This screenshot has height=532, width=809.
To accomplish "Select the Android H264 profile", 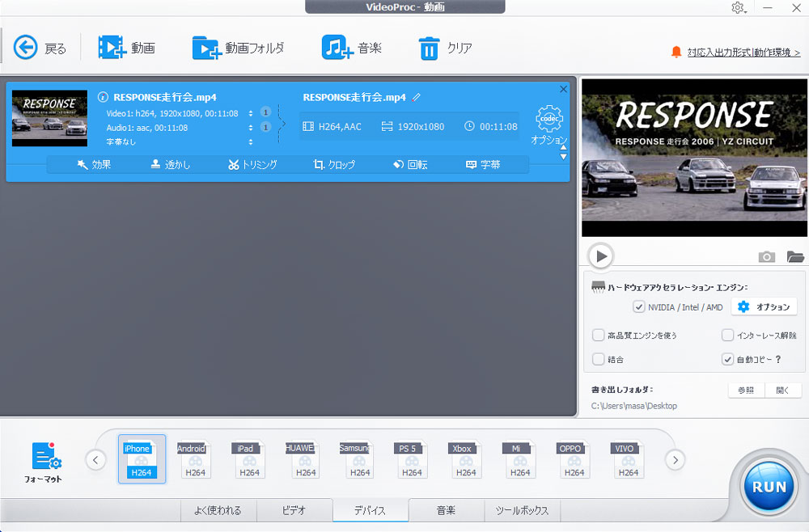I will (x=195, y=458).
